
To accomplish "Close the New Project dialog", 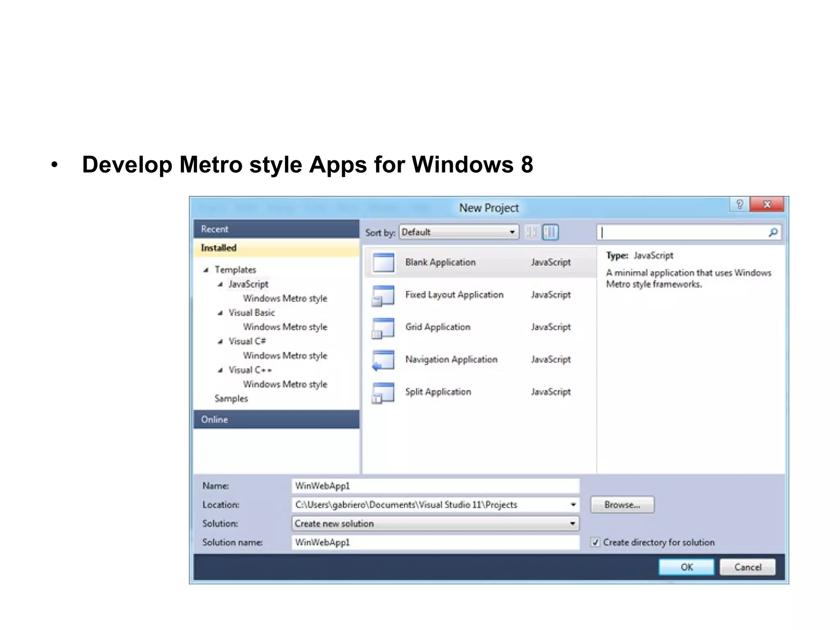I will [x=767, y=204].
